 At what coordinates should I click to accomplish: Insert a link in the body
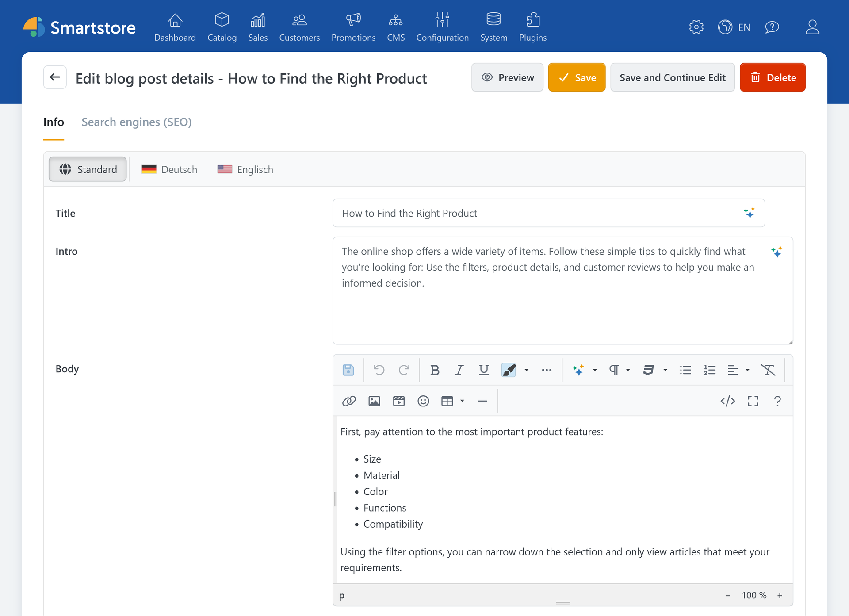[349, 401]
